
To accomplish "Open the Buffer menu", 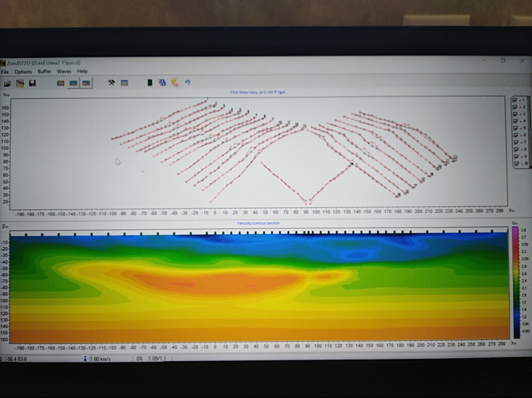I will click(44, 72).
